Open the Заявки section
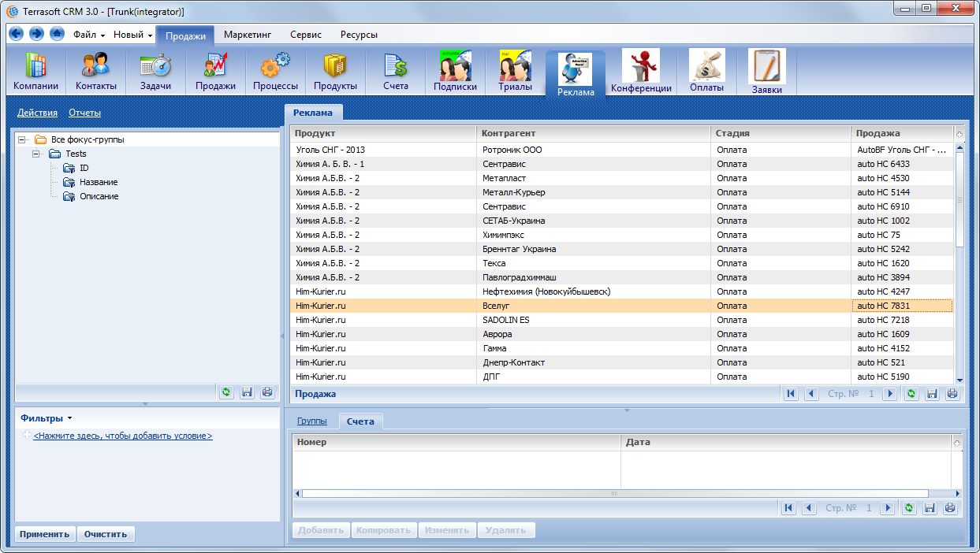Viewport: 980px width, 553px height. click(767, 72)
